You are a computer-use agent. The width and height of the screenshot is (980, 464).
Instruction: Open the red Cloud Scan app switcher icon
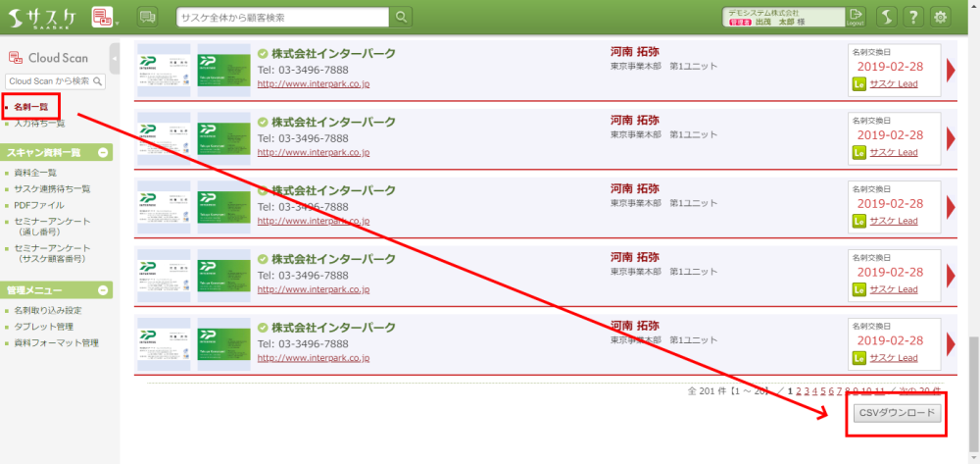101,18
